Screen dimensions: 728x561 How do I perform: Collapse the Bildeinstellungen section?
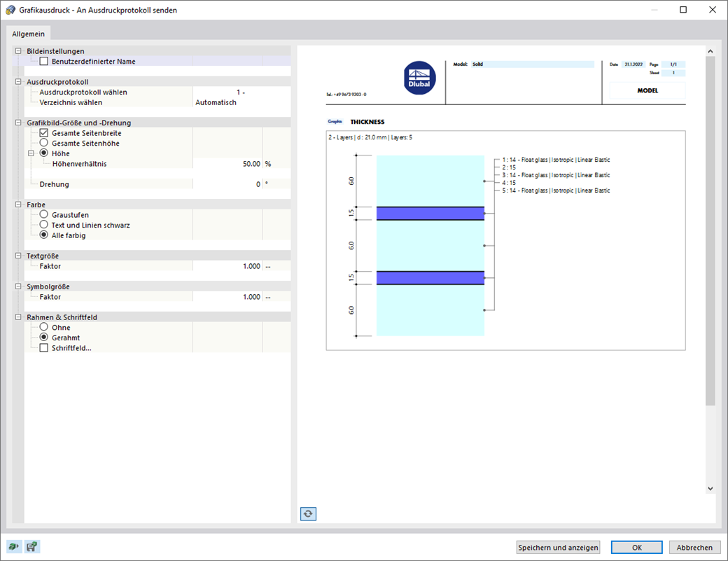[18, 51]
